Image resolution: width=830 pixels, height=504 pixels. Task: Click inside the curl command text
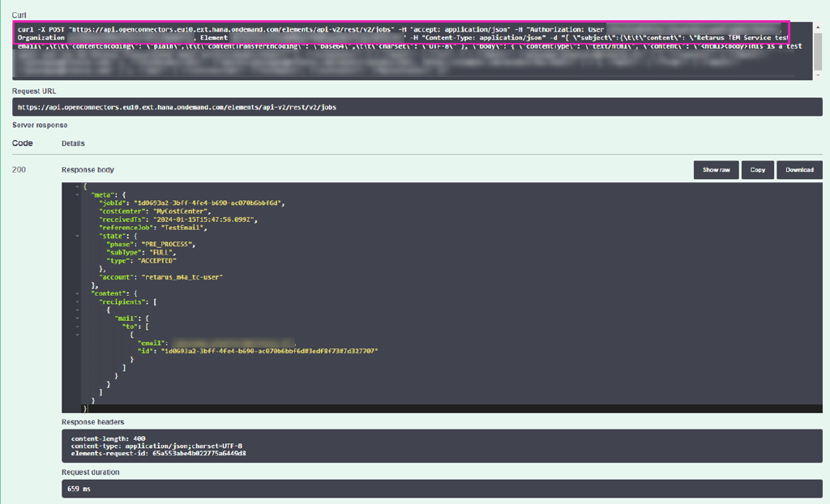pyautogui.click(x=324, y=29)
